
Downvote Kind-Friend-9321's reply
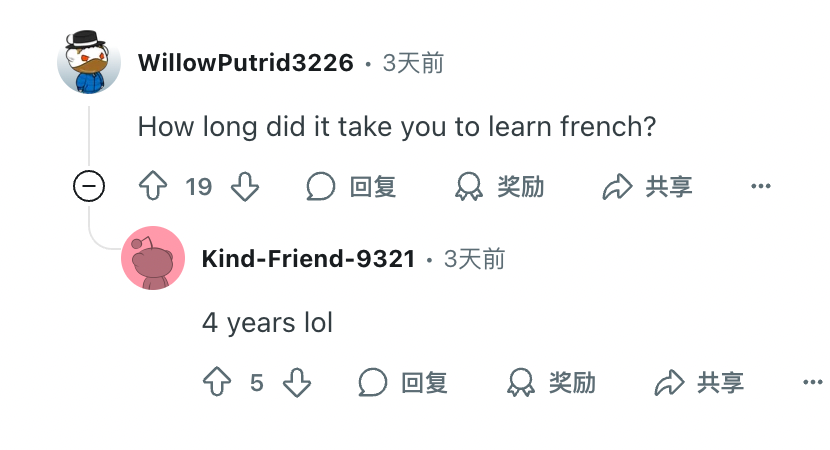pyautogui.click(x=297, y=382)
